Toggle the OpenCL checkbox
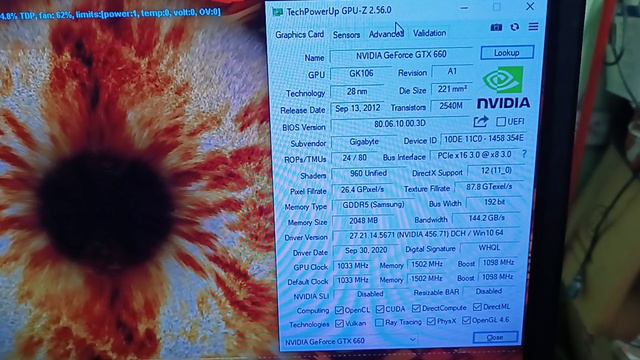Image resolution: width=640 pixels, height=360 pixels. [x=339, y=310]
